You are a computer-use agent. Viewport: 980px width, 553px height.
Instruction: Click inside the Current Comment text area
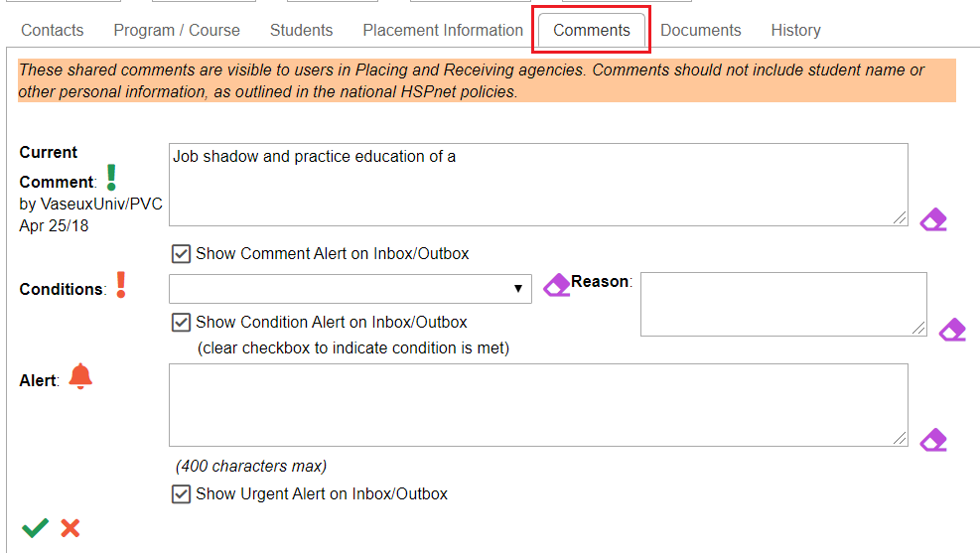pyautogui.click(x=538, y=185)
